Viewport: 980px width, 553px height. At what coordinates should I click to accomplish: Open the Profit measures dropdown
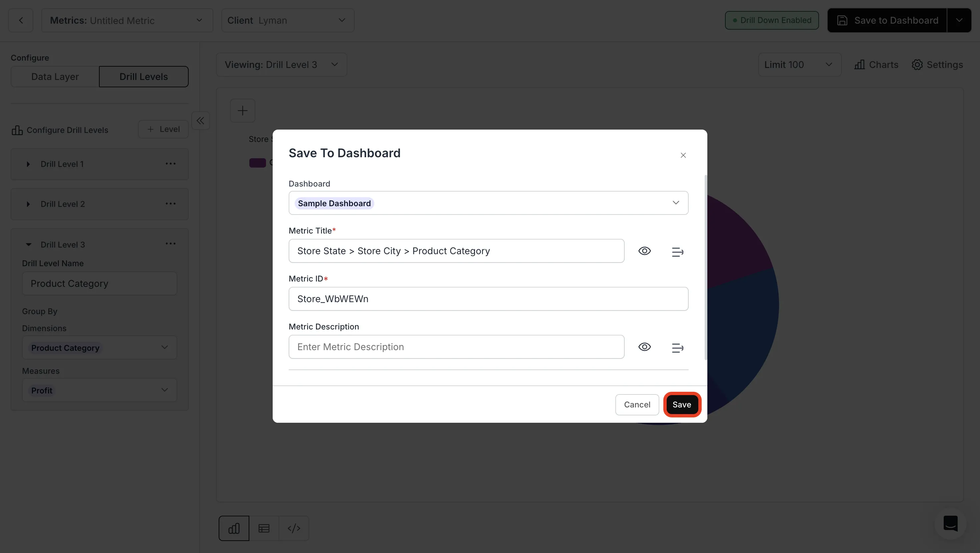pos(100,390)
